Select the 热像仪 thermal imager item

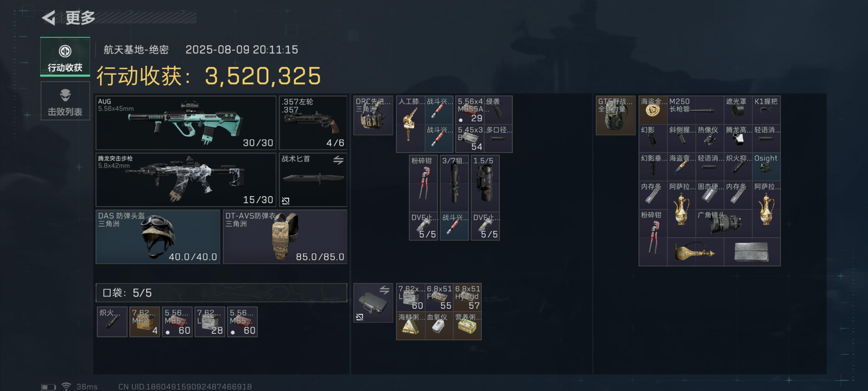click(710, 138)
